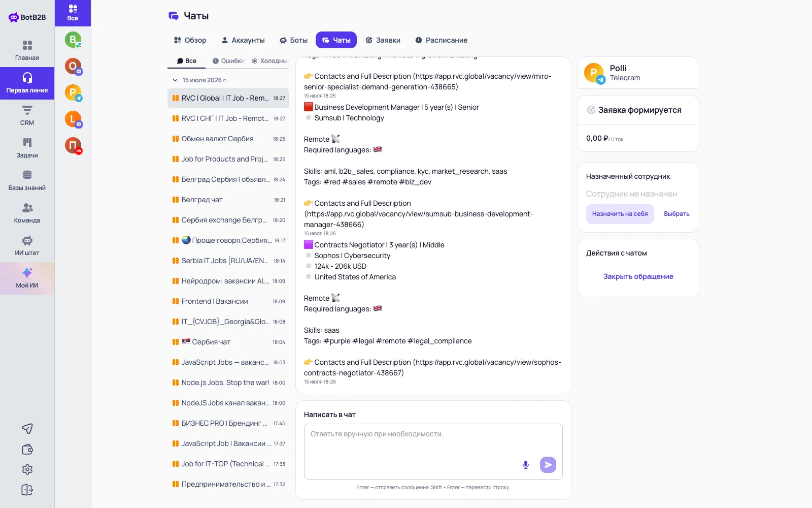Switch to the Заявки tab
812x508 pixels.
pos(383,40)
